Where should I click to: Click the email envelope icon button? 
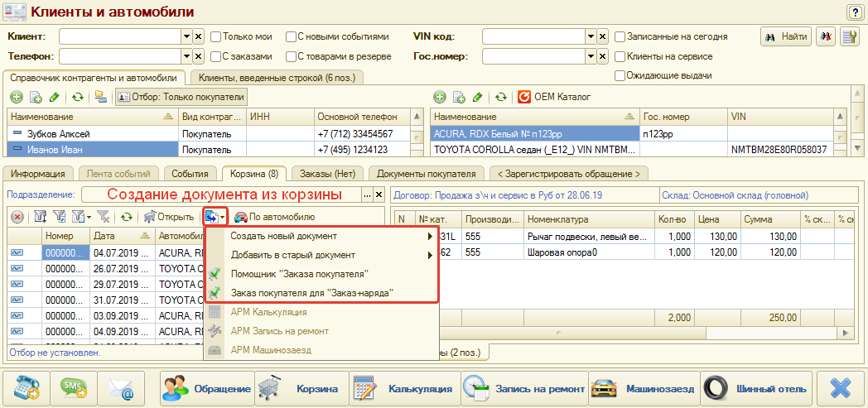121,388
